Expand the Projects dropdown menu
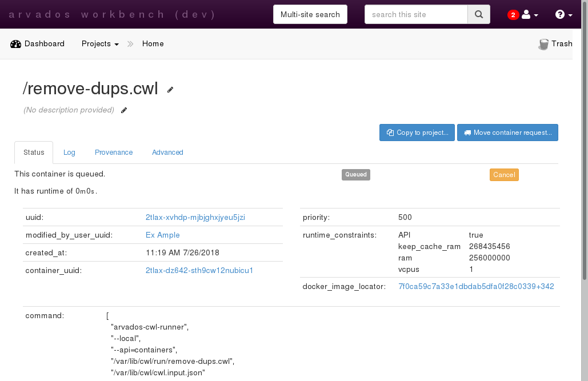 point(100,44)
